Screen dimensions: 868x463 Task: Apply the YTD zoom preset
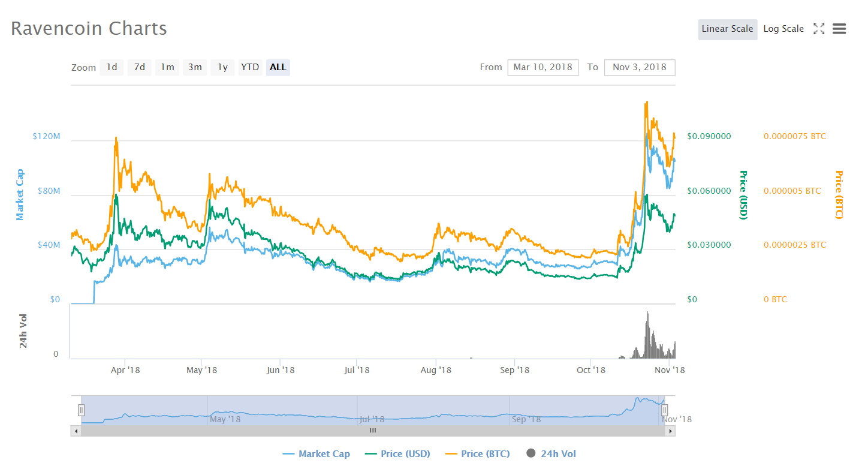250,67
